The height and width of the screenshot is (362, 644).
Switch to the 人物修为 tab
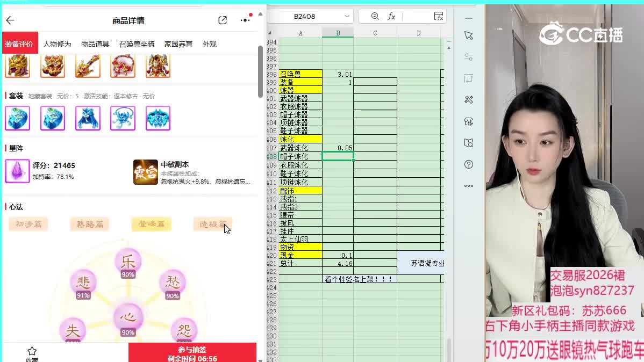coord(57,44)
